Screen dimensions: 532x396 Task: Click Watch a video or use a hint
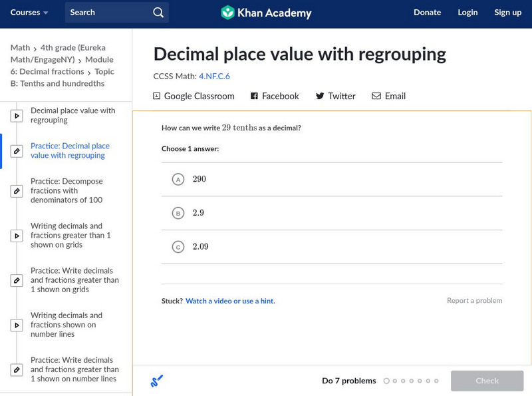coord(230,301)
